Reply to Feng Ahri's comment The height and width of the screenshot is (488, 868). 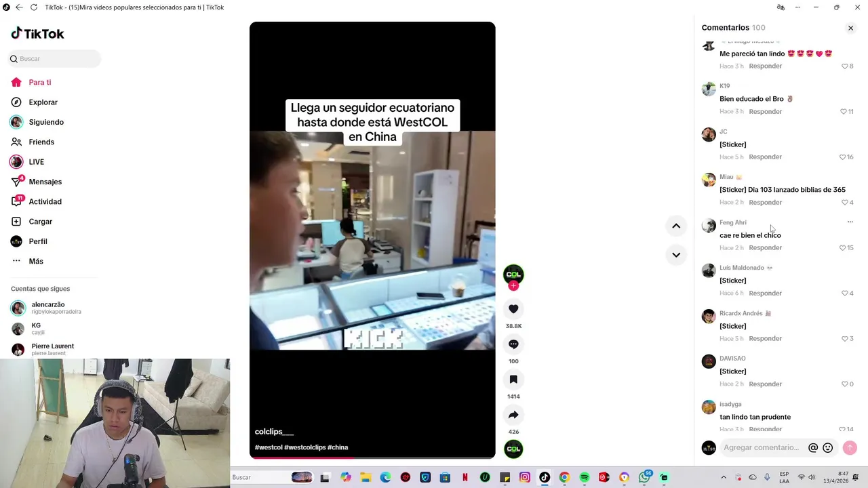[x=765, y=248]
